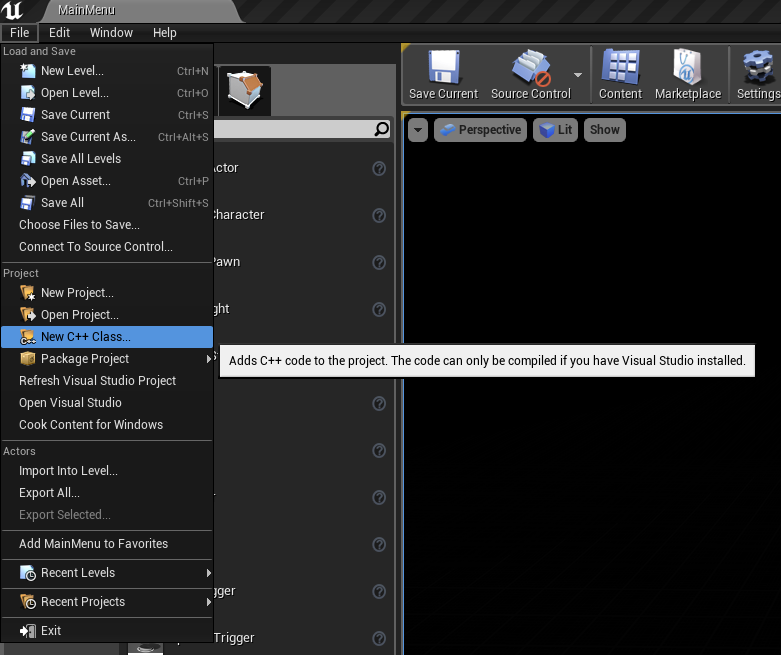The image size is (781, 656).
Task: Click the Unreal Engine logo icon
Action: pyautogui.click(x=12, y=10)
